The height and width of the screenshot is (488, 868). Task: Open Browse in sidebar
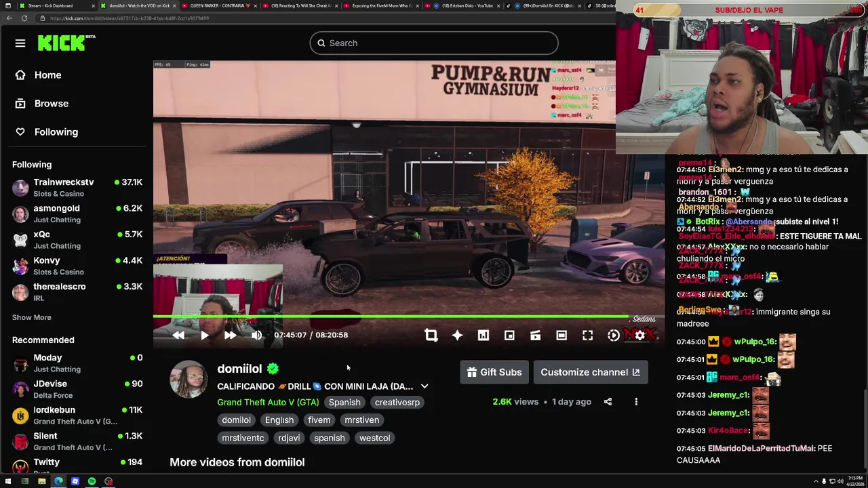pyautogui.click(x=42, y=104)
